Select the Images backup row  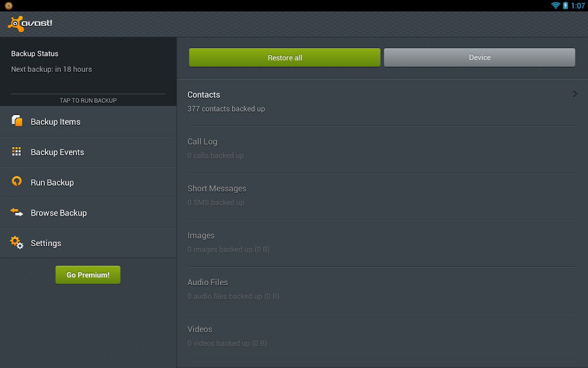point(382,243)
